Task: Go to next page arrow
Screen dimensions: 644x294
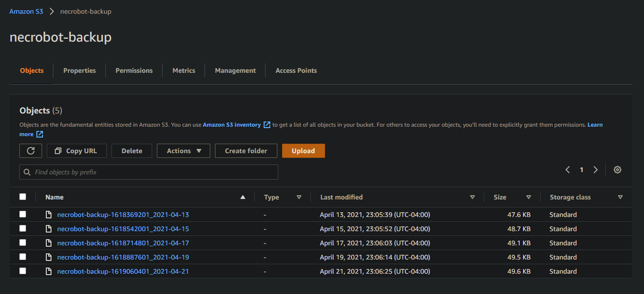Action: pyautogui.click(x=595, y=170)
